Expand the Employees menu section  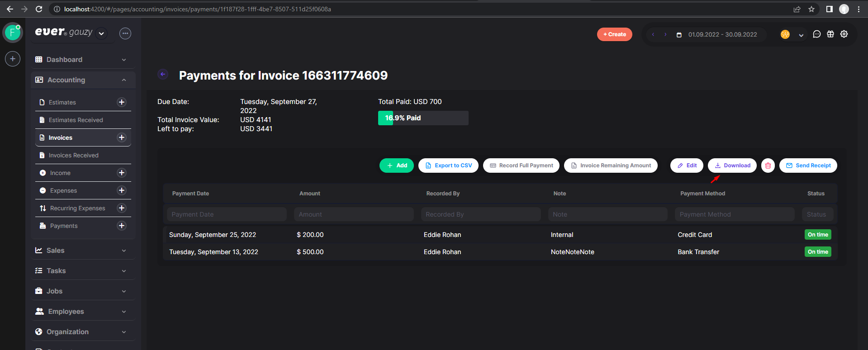tap(83, 312)
